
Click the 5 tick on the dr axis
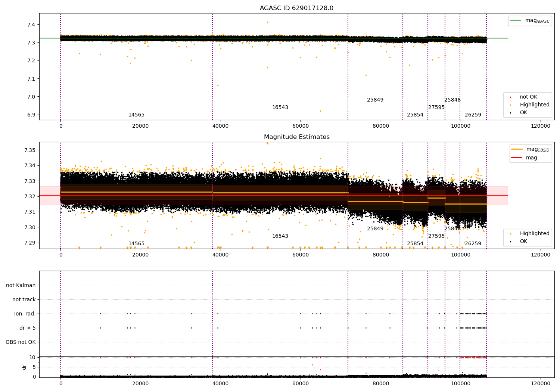34,367
